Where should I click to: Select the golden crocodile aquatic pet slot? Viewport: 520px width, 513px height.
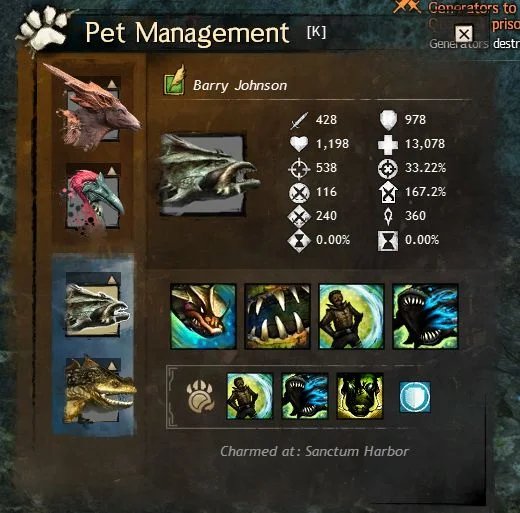click(99, 390)
